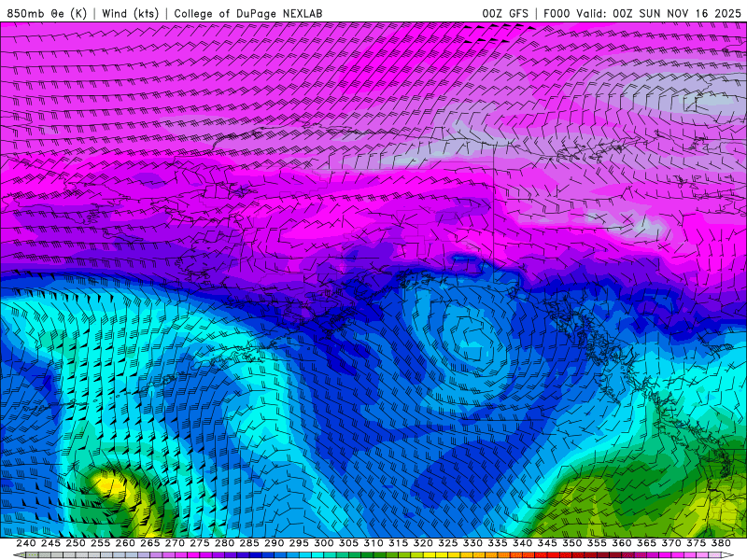Click the 270 colorbar label

175,543
